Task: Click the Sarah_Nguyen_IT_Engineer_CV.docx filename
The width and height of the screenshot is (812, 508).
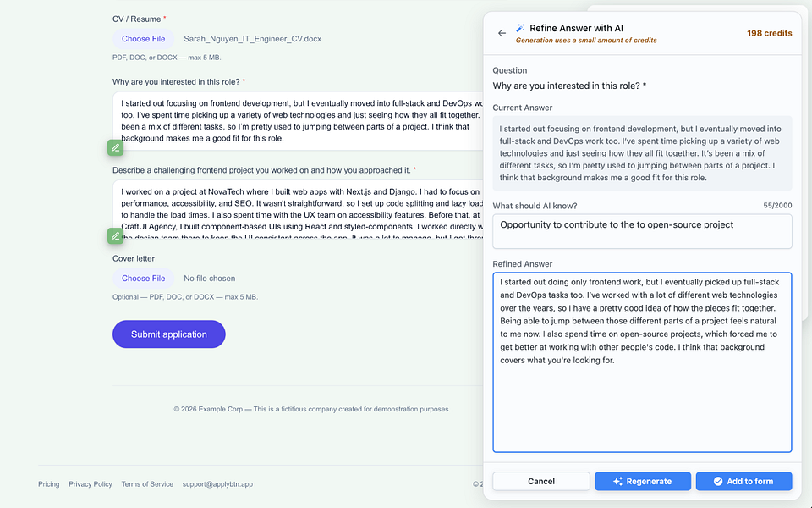Action: 252,39
